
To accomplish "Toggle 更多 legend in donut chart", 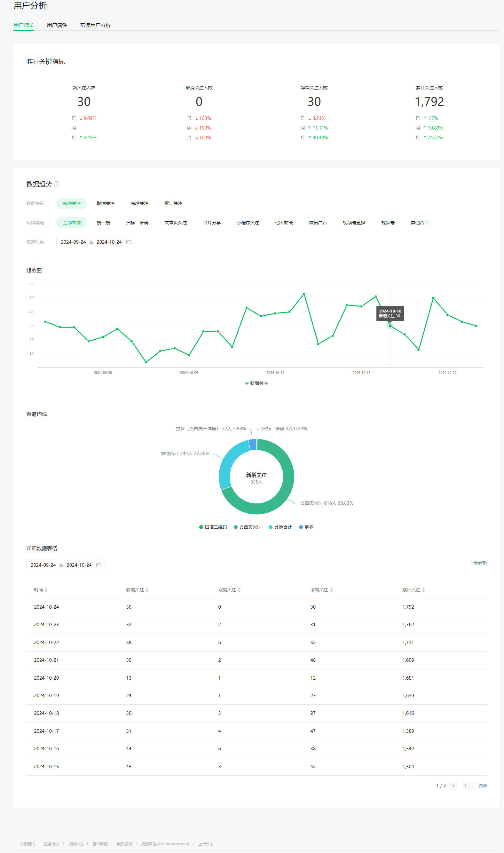I will point(306,527).
